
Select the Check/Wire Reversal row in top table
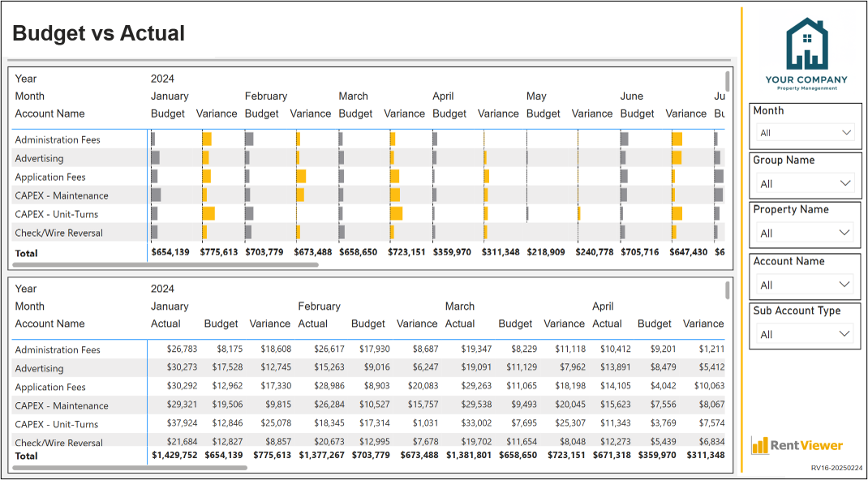[x=368, y=233]
